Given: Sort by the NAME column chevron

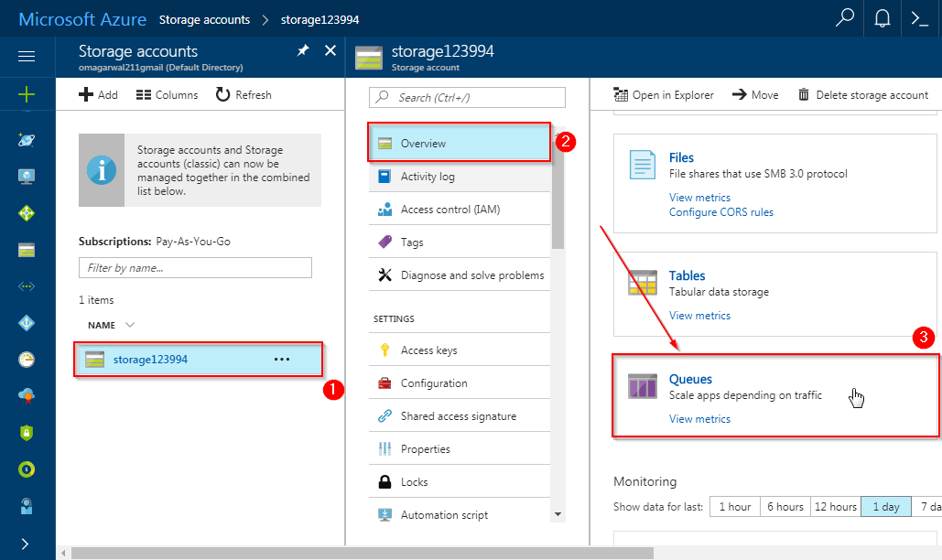Looking at the screenshot, I should (130, 325).
